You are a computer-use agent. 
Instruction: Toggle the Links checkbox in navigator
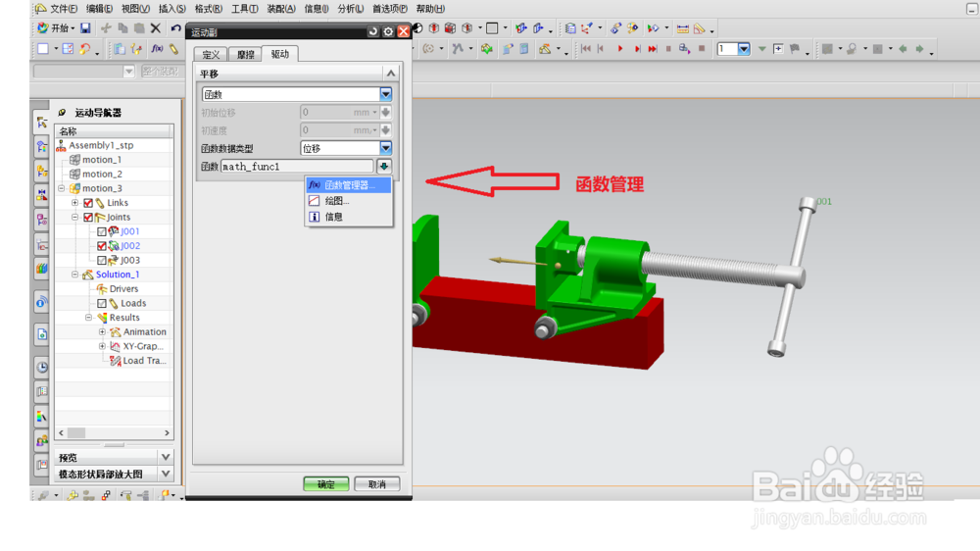tap(88, 203)
